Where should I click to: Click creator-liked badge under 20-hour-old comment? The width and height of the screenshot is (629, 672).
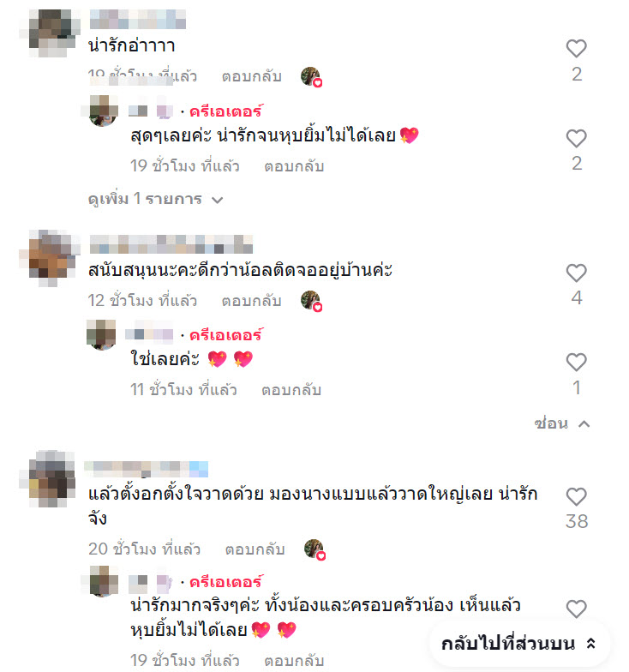[315, 549]
